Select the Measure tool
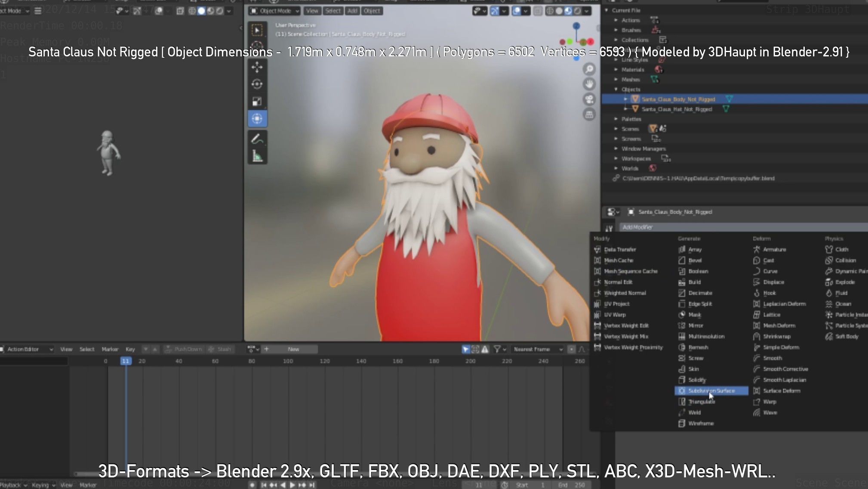Viewport: 868px width, 489px height. click(x=257, y=156)
